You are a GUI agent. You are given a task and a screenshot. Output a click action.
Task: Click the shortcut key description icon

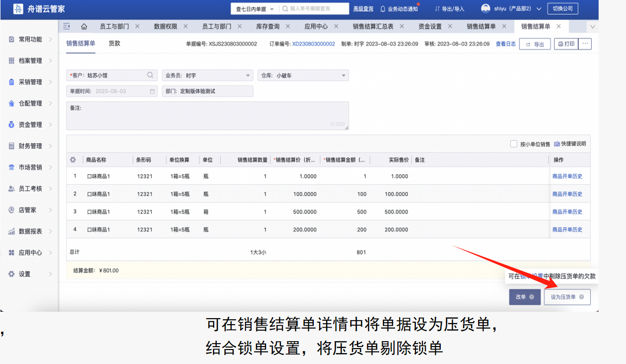(x=557, y=144)
